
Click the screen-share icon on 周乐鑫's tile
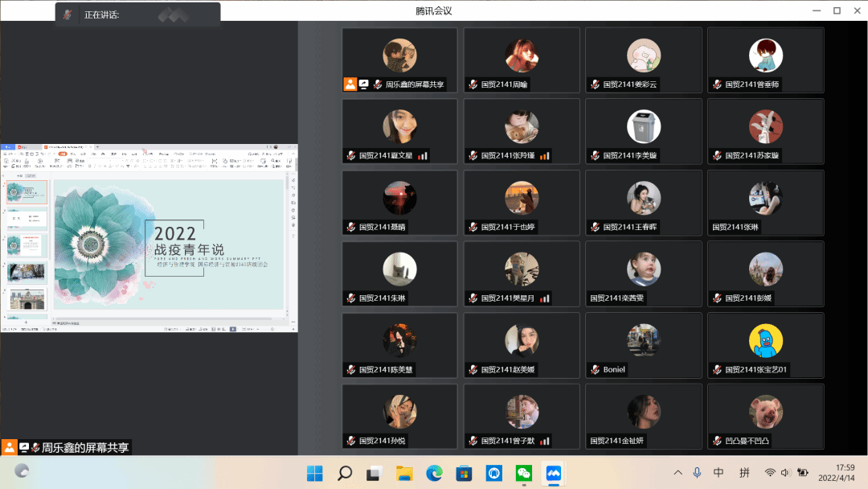(x=363, y=84)
